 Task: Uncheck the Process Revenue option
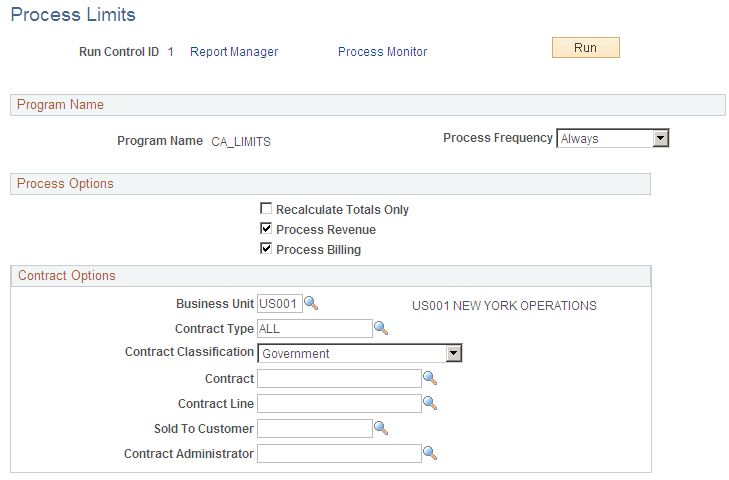click(266, 230)
